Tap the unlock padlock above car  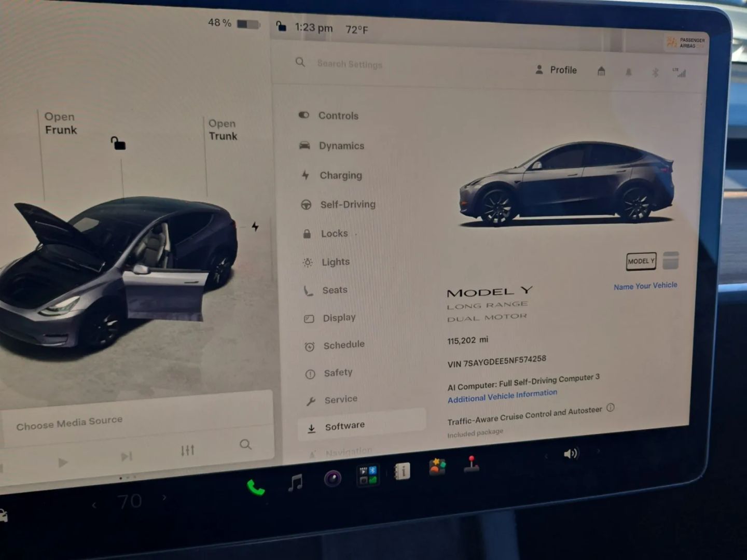[118, 143]
